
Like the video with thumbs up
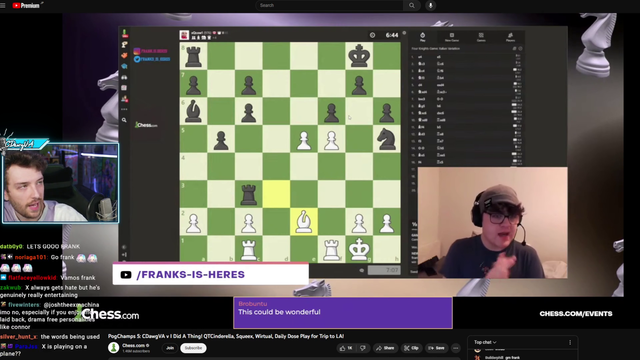tap(346, 348)
